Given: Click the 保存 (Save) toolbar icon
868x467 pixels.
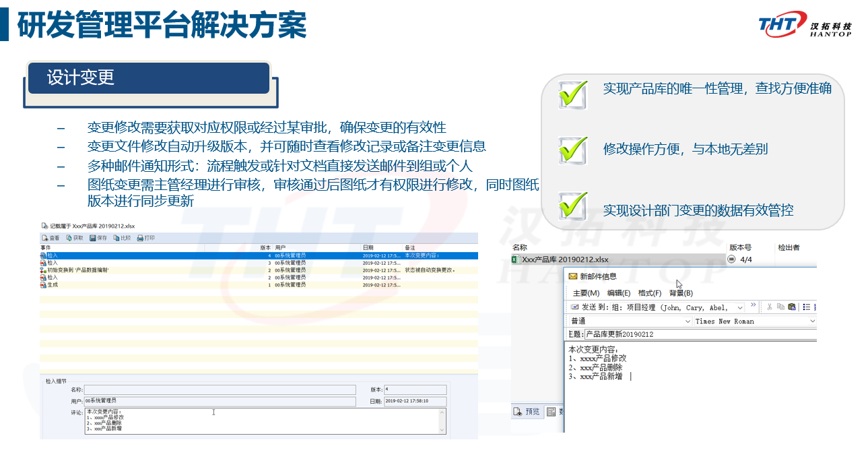Looking at the screenshot, I should coord(92,238).
